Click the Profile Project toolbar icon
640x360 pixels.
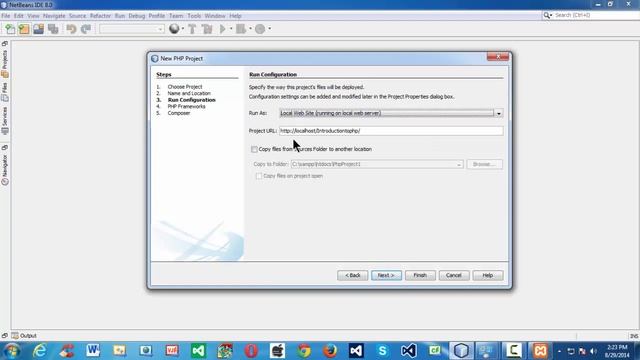click(260, 29)
